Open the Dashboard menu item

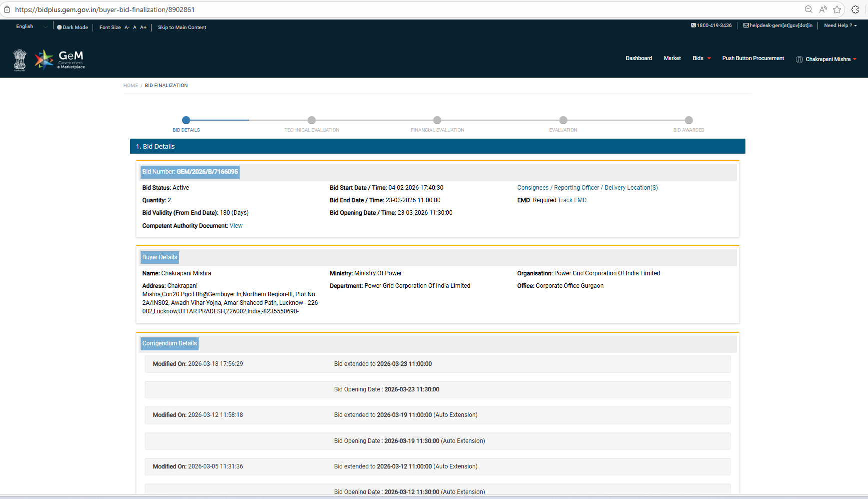point(638,59)
